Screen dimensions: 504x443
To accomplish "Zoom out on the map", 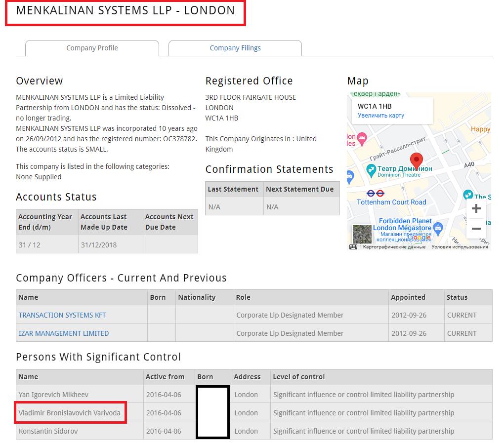I will click(476, 229).
